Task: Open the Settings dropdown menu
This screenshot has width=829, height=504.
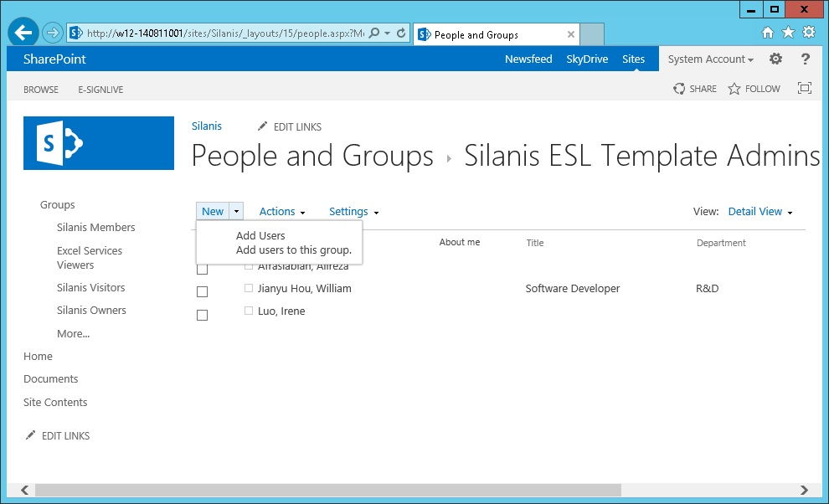Action: tap(353, 212)
